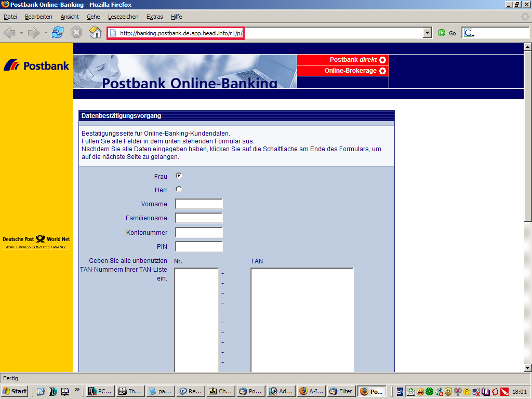Switch to the Re... taskbar window

coord(191,392)
